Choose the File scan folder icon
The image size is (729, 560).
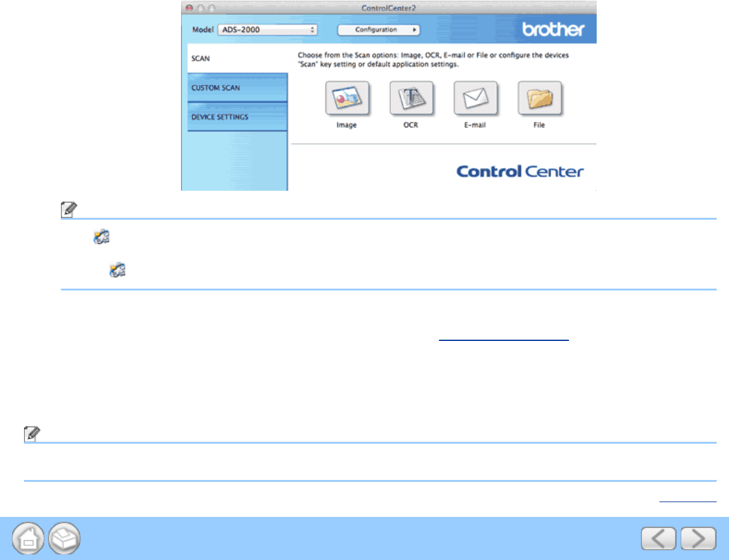click(x=539, y=98)
